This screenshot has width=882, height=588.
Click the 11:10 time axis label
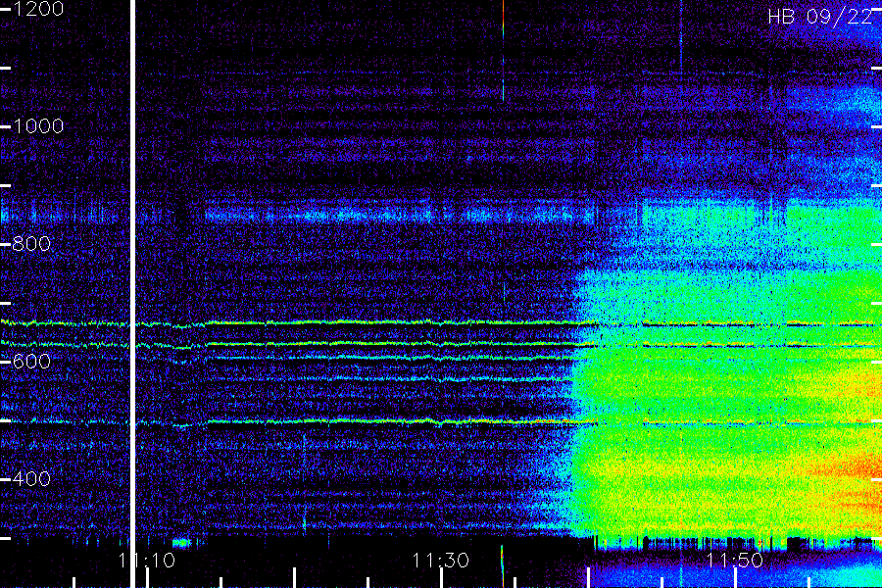point(147,561)
